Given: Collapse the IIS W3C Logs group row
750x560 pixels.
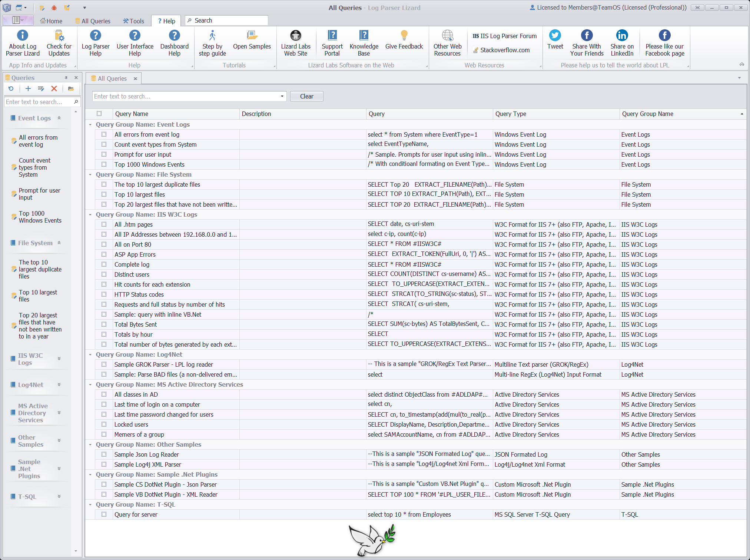Looking at the screenshot, I should coord(90,214).
